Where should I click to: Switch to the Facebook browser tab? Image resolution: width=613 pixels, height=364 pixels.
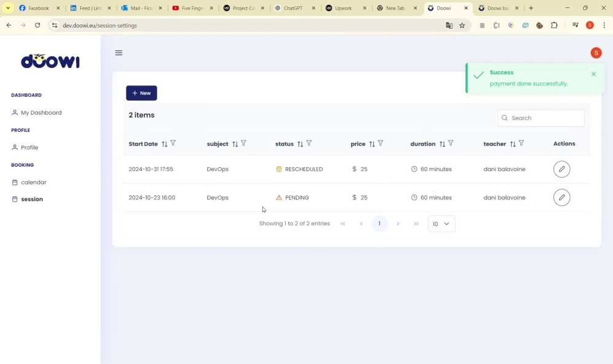39,8
